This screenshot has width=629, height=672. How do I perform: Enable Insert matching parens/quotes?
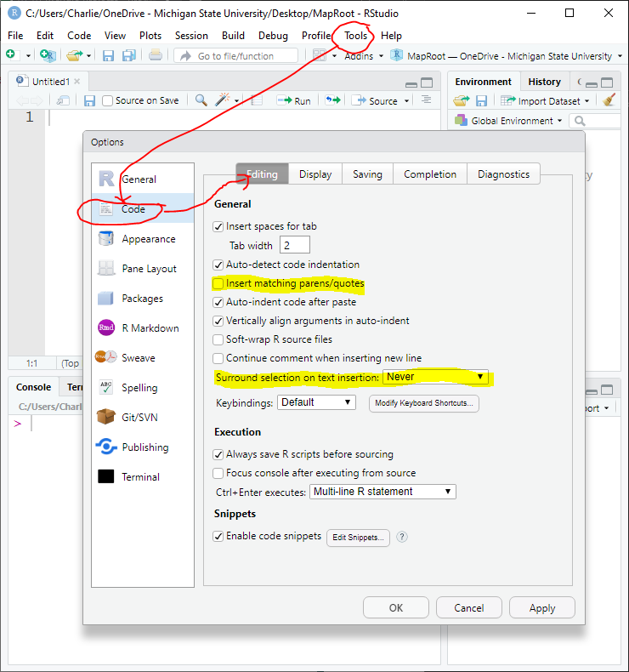coord(218,283)
